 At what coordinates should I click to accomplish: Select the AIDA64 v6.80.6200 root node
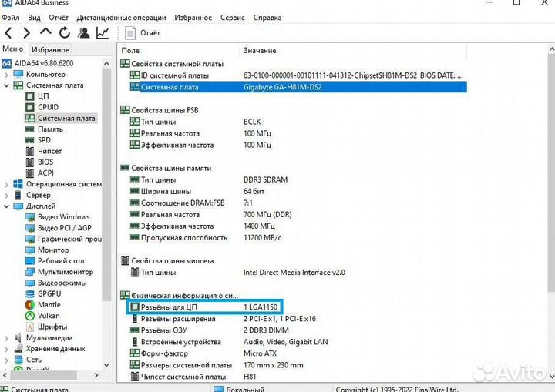click(44, 63)
